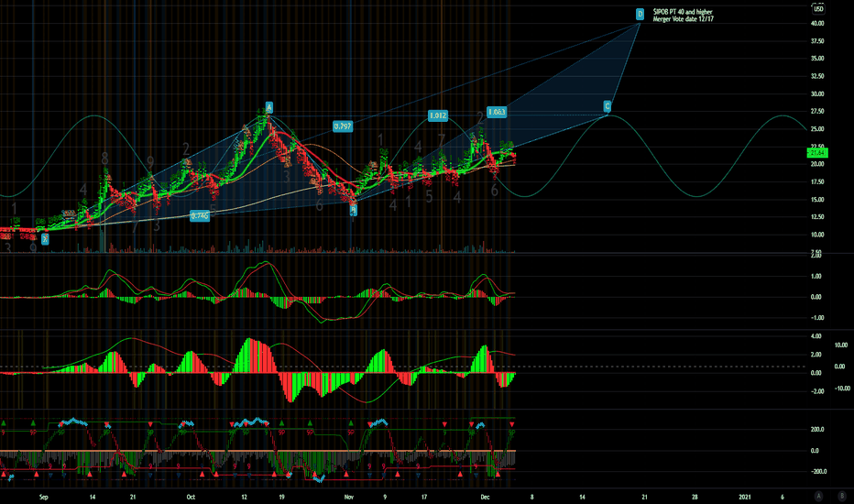
Task: Click the Oct label on time axis
Action: 191,497
